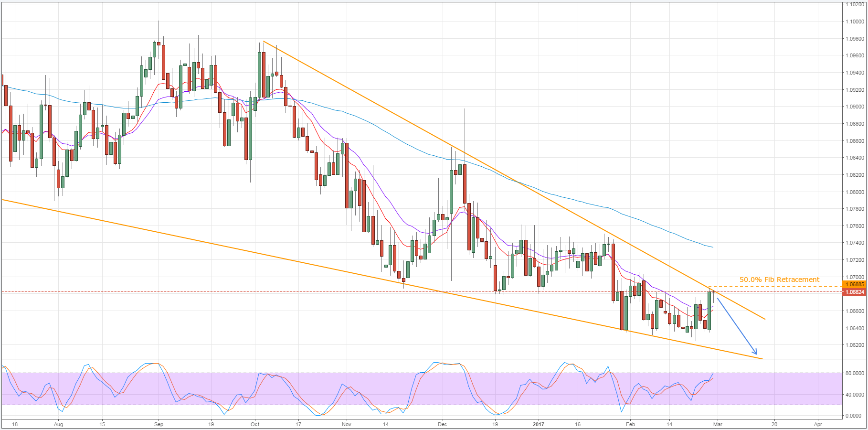Click the 1.09000 price axis label
Screen dimensions: 868x430
(855, 107)
